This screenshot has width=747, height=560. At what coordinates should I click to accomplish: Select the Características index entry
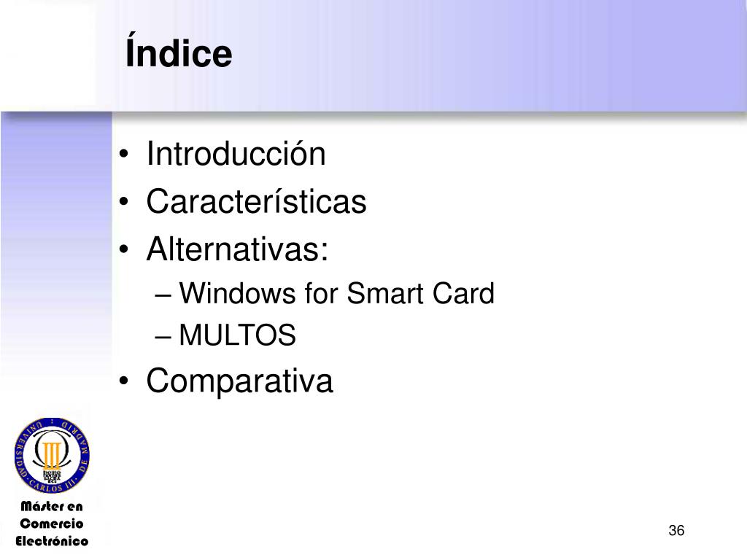click(x=256, y=201)
